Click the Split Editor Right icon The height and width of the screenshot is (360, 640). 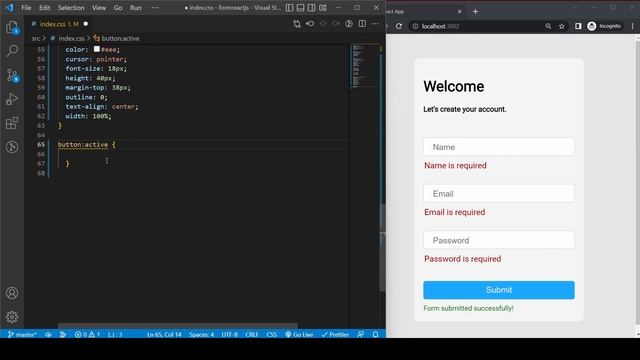pyautogui.click(x=362, y=24)
